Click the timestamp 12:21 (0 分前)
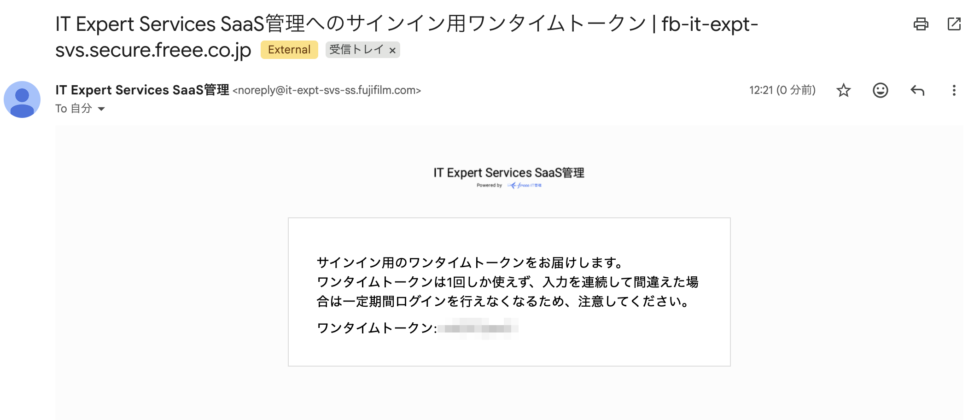980x420 pixels. coord(782,90)
